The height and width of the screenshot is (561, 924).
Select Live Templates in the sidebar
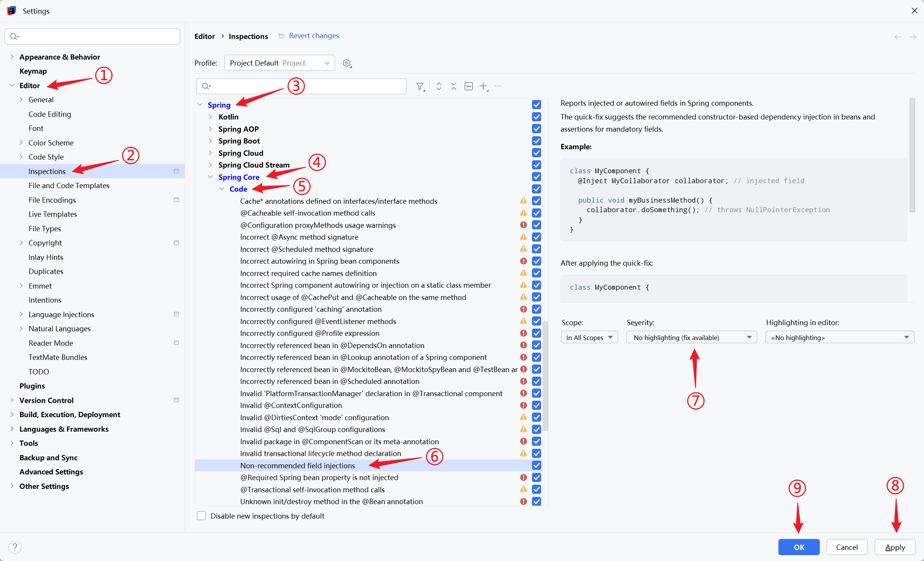[x=53, y=214]
